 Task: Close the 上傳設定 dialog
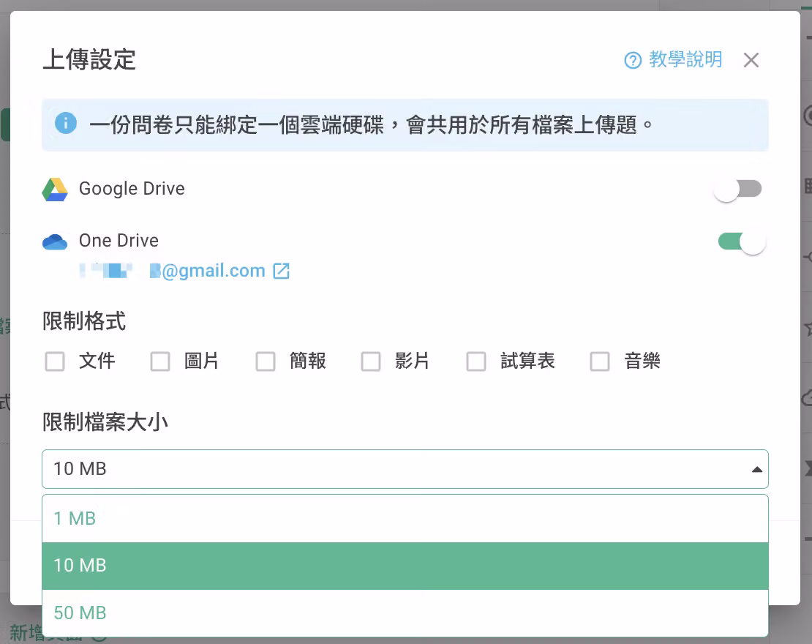point(751,60)
